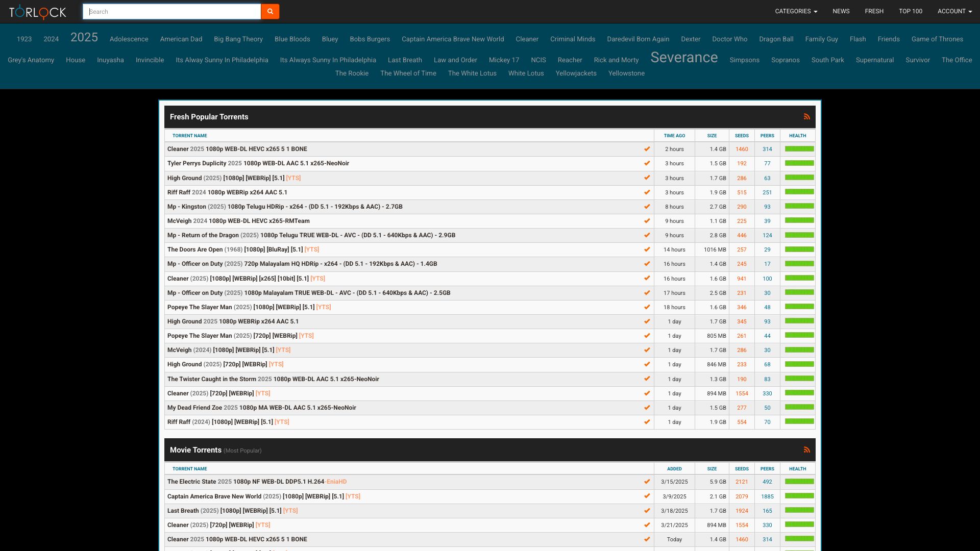
Task: Expand the Categories dropdown menu
Action: coord(796,11)
